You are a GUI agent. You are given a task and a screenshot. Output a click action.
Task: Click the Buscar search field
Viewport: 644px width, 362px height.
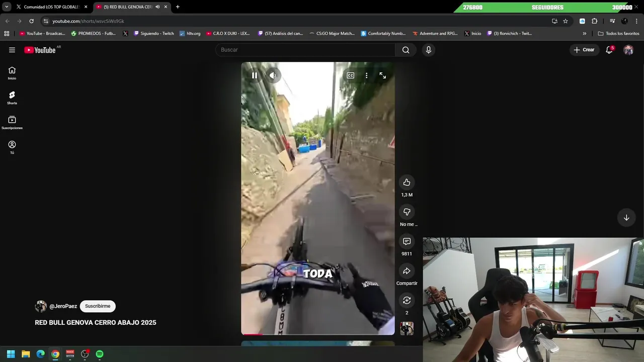tap(305, 50)
